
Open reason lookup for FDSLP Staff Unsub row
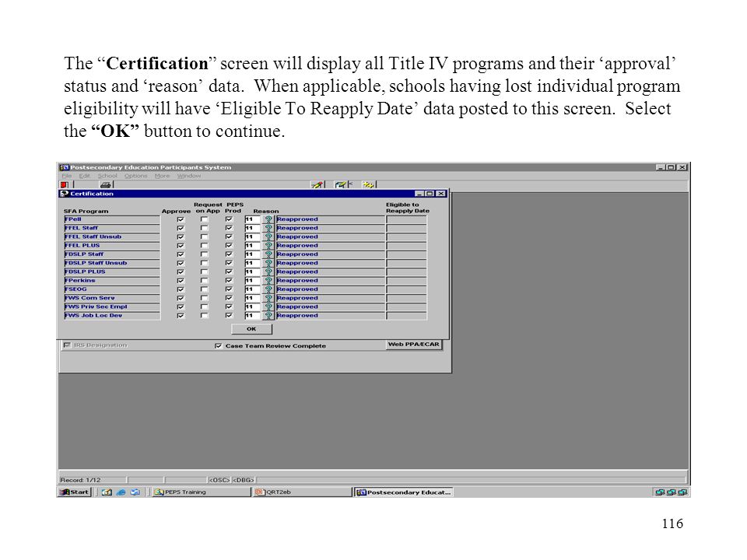pos(268,263)
